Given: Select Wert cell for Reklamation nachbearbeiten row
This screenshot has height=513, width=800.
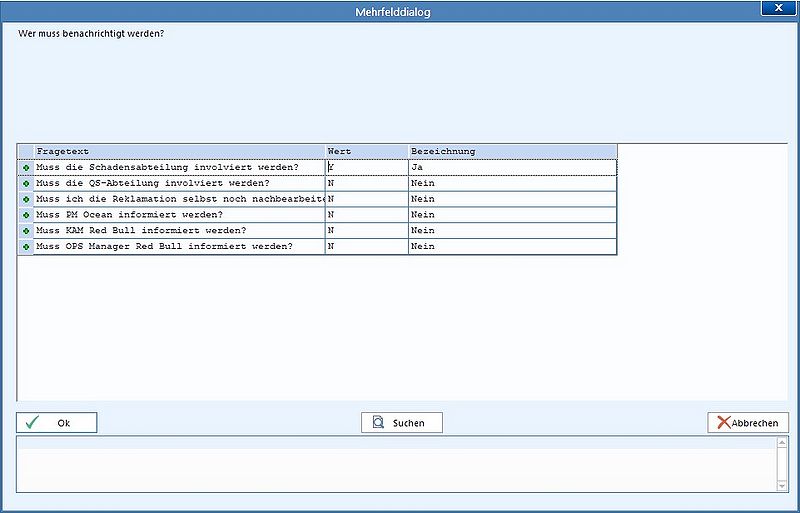Looking at the screenshot, I should (x=367, y=199).
